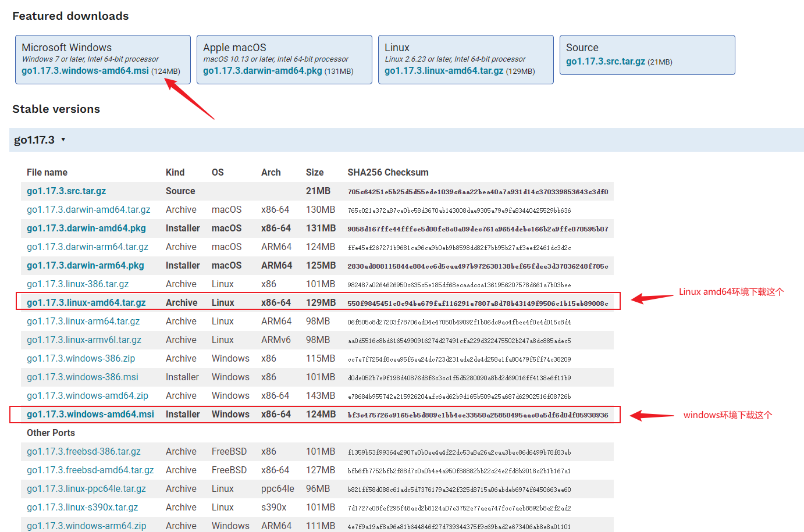The width and height of the screenshot is (804, 532).
Task: Click the go1.17.3.freebsd-386.tar.gz link
Action: [84, 452]
